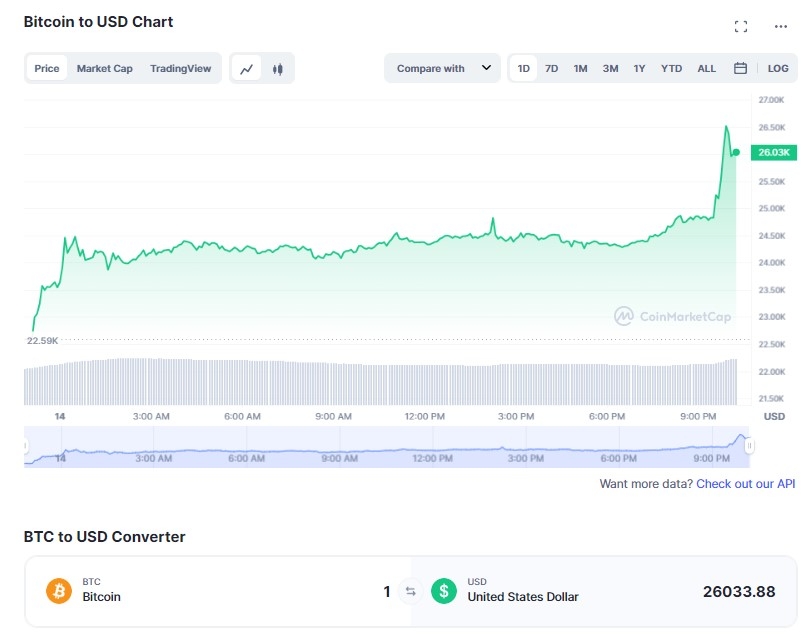This screenshot has height=636, width=801.
Task: Set chart range to 7D
Action: point(552,68)
